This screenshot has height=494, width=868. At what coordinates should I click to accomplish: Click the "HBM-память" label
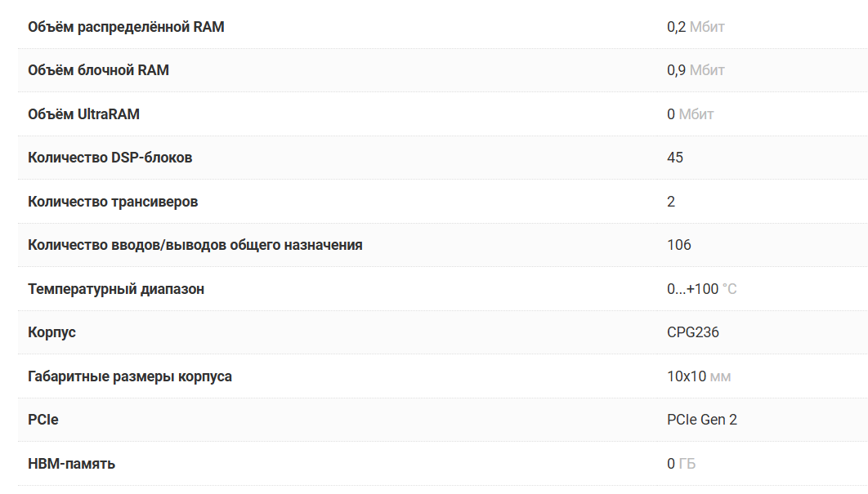tap(71, 464)
